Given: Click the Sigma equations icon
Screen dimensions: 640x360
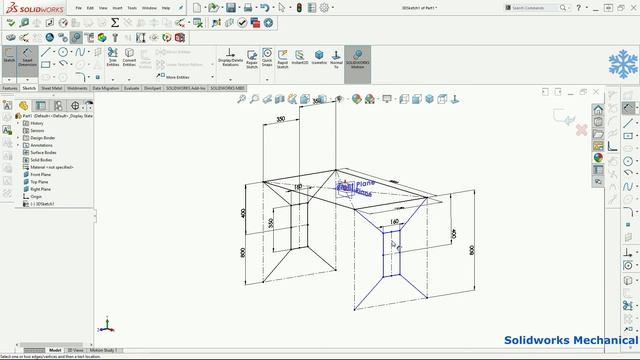Looking at the screenshot, I should 115,22.
